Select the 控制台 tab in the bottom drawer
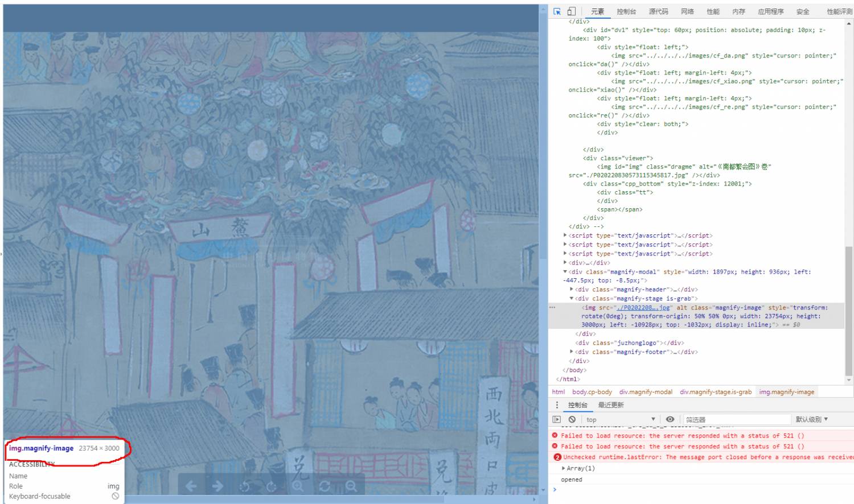 tap(577, 405)
